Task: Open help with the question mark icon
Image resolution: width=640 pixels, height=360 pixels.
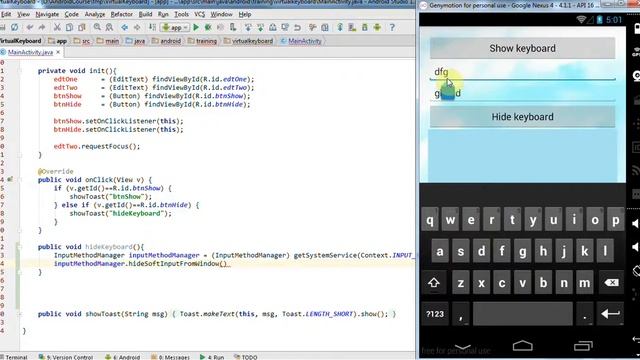Action: 392,27
